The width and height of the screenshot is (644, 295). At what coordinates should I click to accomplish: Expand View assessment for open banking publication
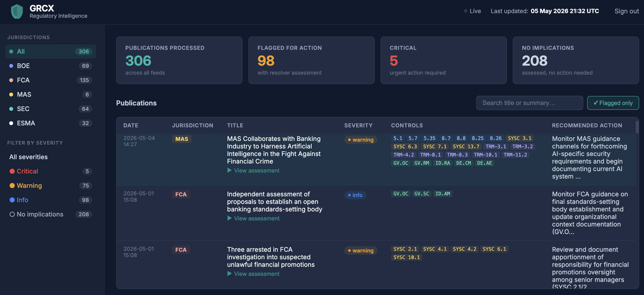(x=253, y=218)
